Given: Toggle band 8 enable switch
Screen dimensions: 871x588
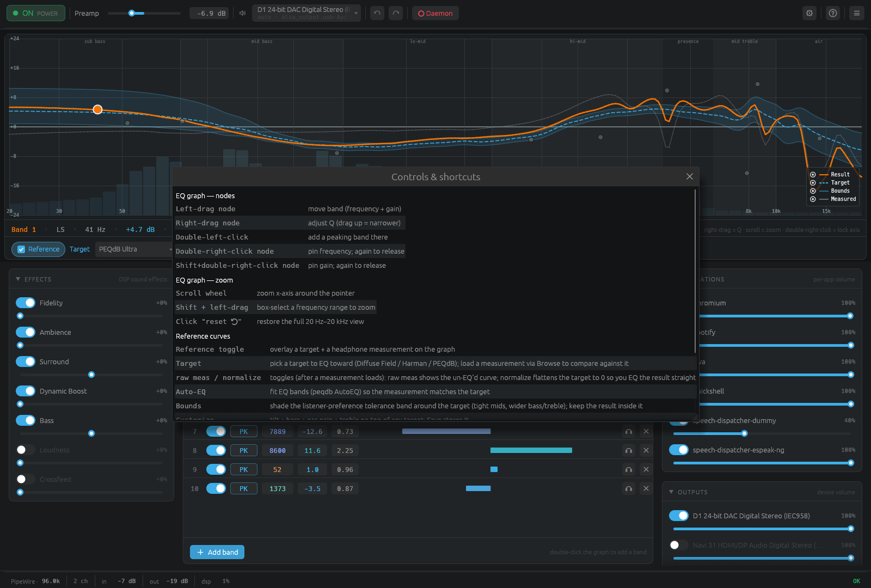Looking at the screenshot, I should pyautogui.click(x=216, y=450).
